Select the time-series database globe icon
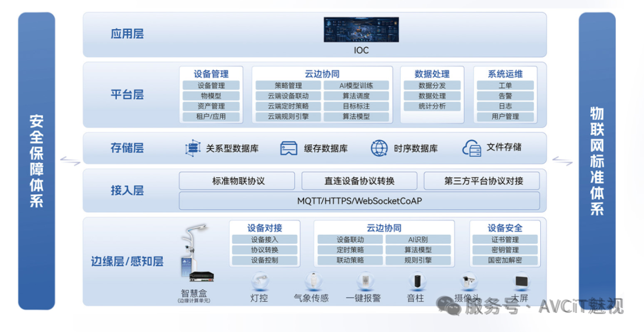Screen dimensions: 644x332 (x=379, y=148)
